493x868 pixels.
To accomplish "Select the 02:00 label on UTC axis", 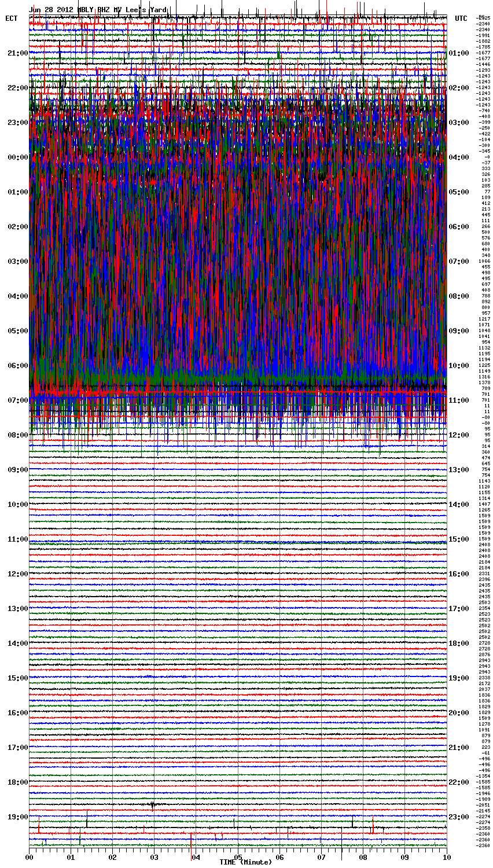I will pyautogui.click(x=458, y=88).
